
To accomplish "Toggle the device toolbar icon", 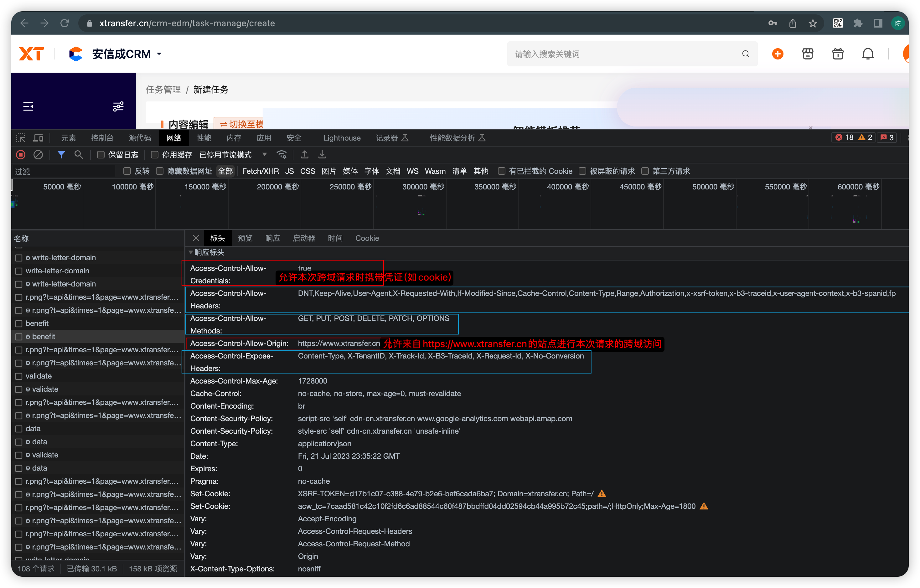I will point(39,138).
